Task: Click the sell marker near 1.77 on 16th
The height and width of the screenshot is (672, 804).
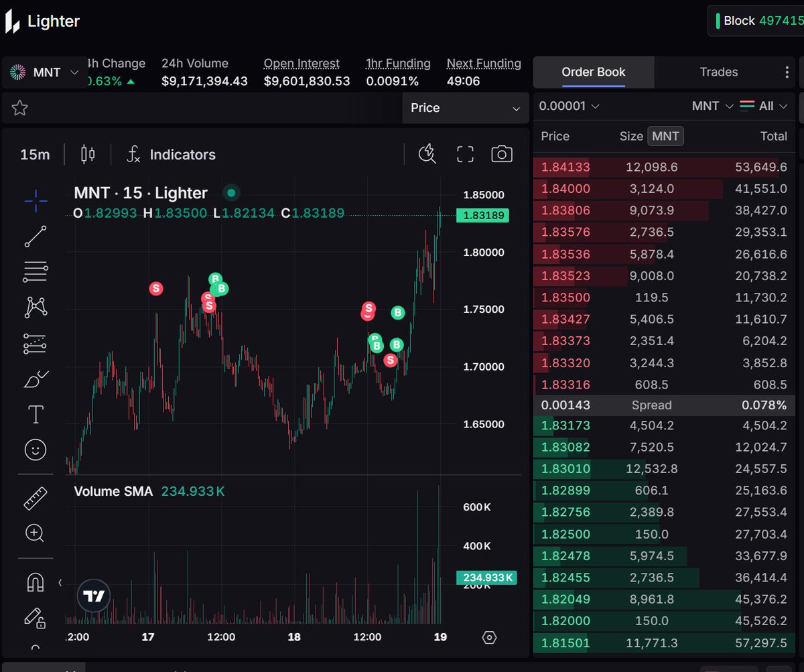Action: (x=155, y=289)
